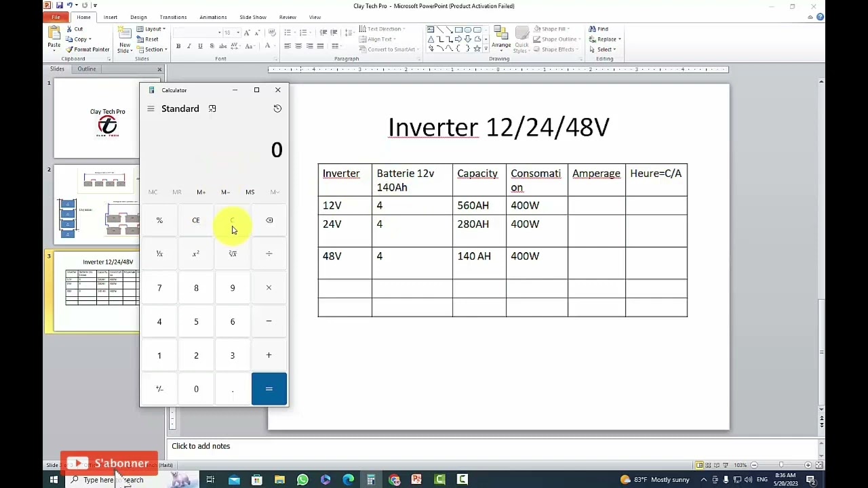Click the Find button
The height and width of the screenshot is (488, 868).
coord(599,29)
